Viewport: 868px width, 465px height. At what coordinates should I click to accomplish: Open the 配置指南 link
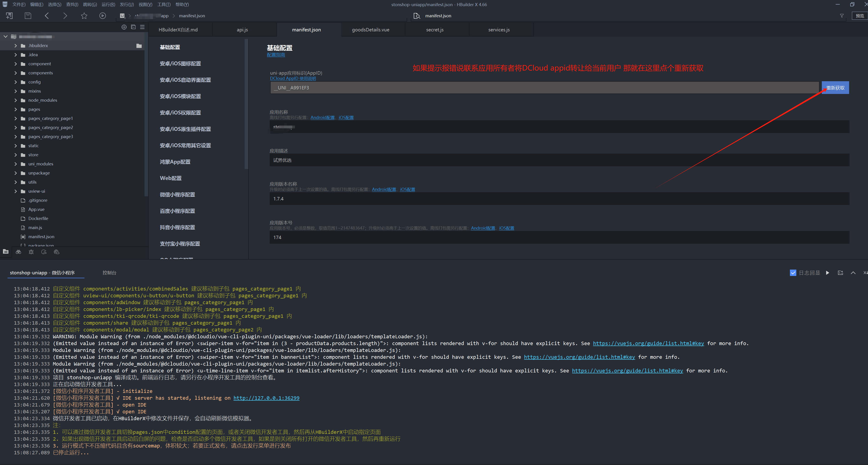pyautogui.click(x=276, y=55)
